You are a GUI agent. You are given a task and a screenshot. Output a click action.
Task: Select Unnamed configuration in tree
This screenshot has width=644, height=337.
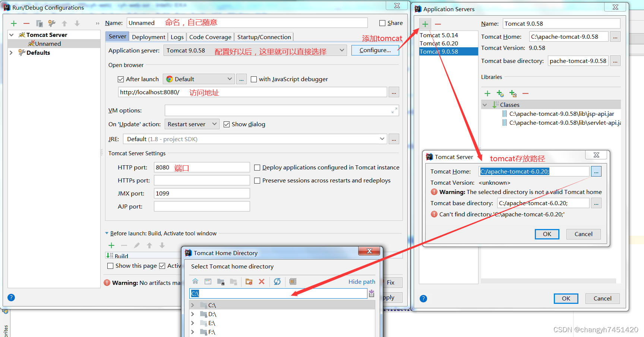coord(54,44)
